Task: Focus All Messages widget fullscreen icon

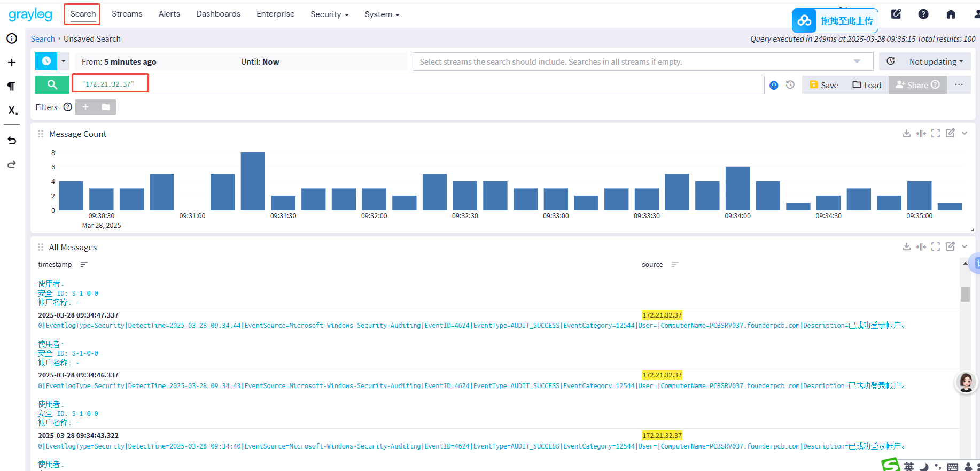Action: (935, 246)
